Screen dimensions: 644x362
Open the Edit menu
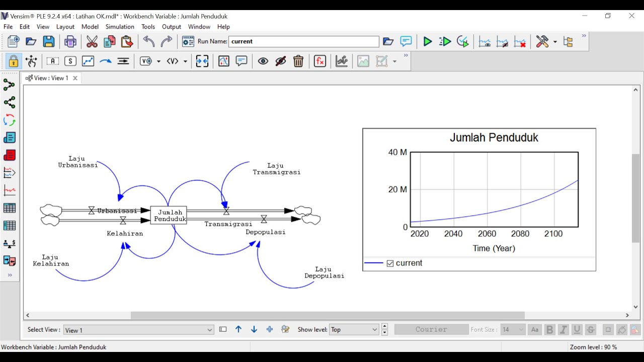tap(25, 27)
